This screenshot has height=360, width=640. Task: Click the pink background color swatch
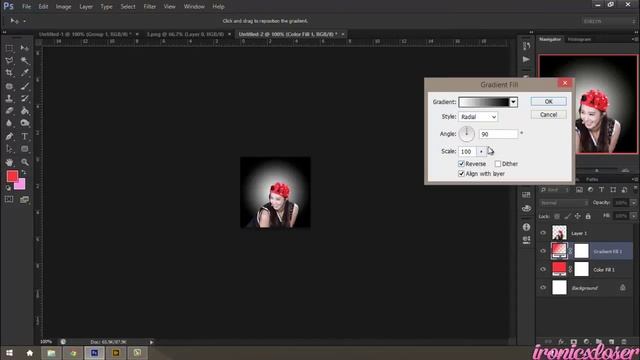[20, 185]
